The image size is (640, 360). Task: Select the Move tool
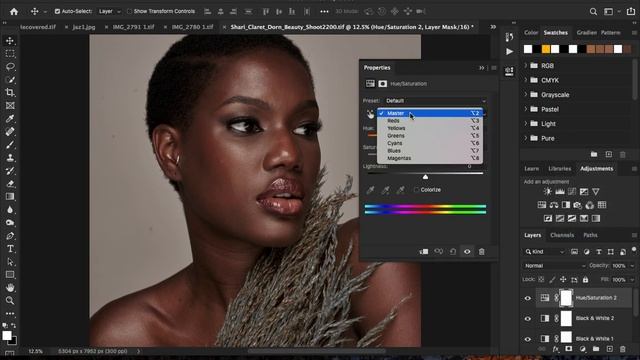tap(10, 41)
